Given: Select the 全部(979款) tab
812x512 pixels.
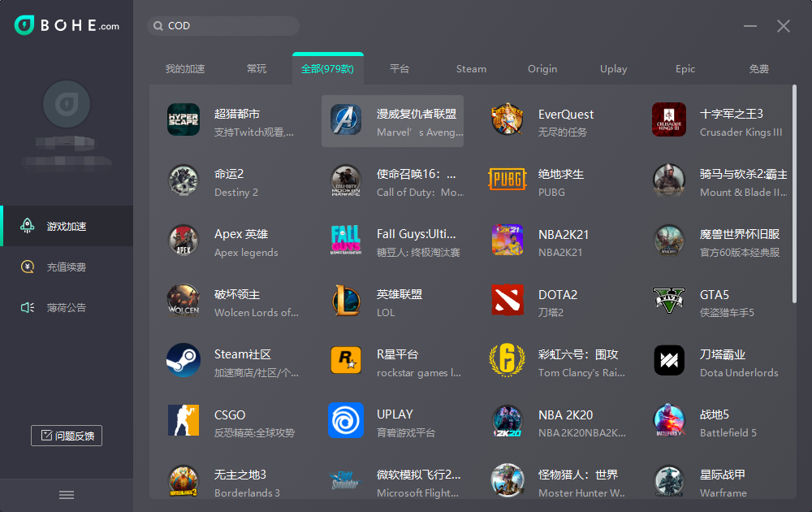Looking at the screenshot, I should [x=328, y=69].
